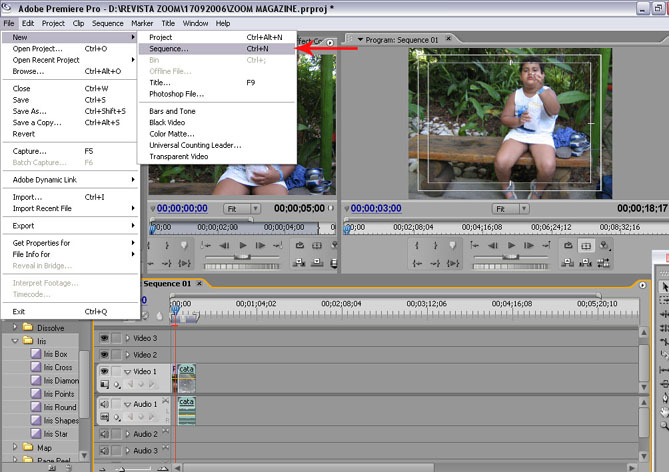
Task: Click the Sequence 01 timeline tab
Action: [165, 283]
